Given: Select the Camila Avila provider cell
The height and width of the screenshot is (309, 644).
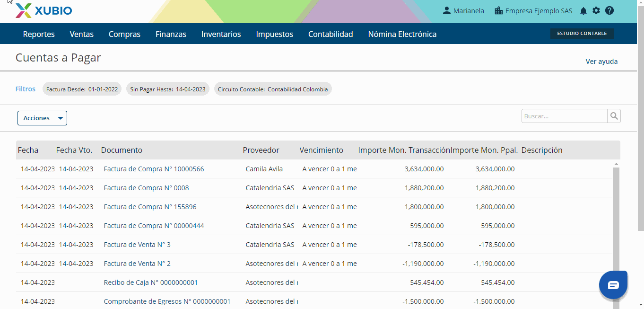Looking at the screenshot, I should pos(264,169).
